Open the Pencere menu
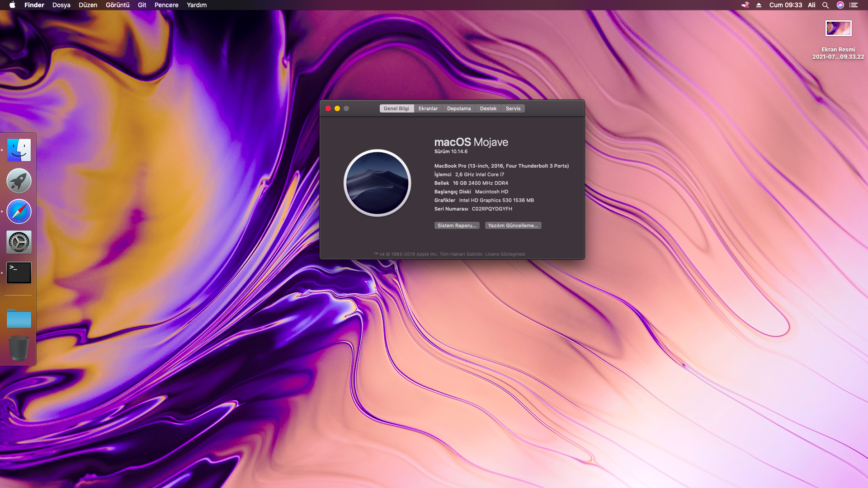The image size is (868, 488). (x=166, y=5)
